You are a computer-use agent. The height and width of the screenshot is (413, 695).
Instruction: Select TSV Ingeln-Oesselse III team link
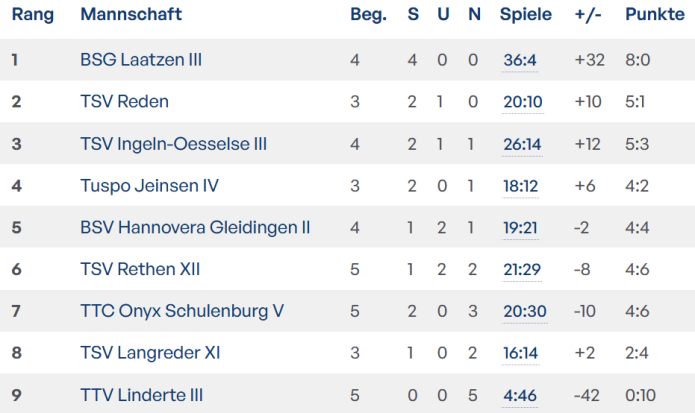[x=173, y=144]
